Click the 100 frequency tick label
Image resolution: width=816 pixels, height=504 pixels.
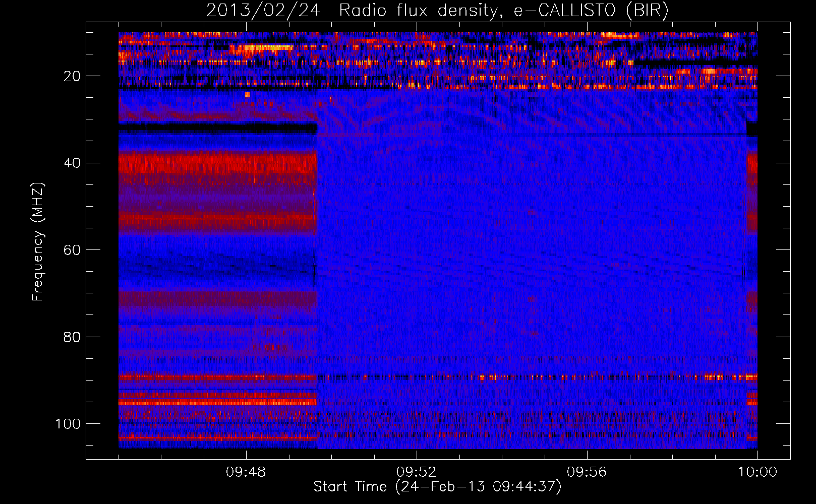pyautogui.click(x=68, y=424)
